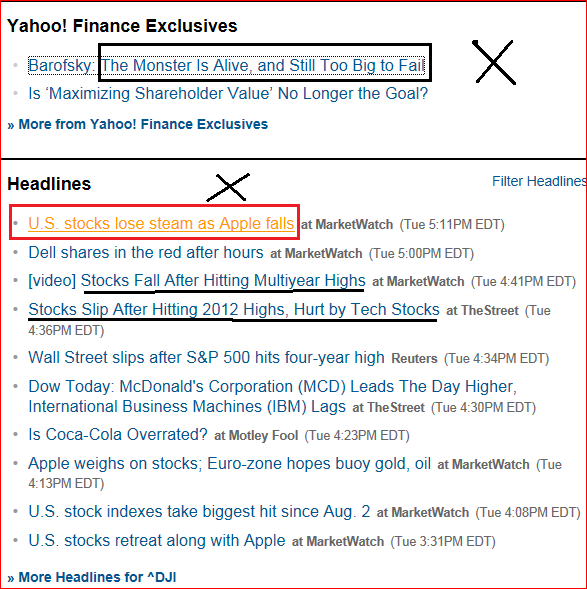Open 'Apple weighs on stocks; Euro-zone hopes' article
Image resolution: width=587 pixels, height=589 pixels.
coord(229,464)
